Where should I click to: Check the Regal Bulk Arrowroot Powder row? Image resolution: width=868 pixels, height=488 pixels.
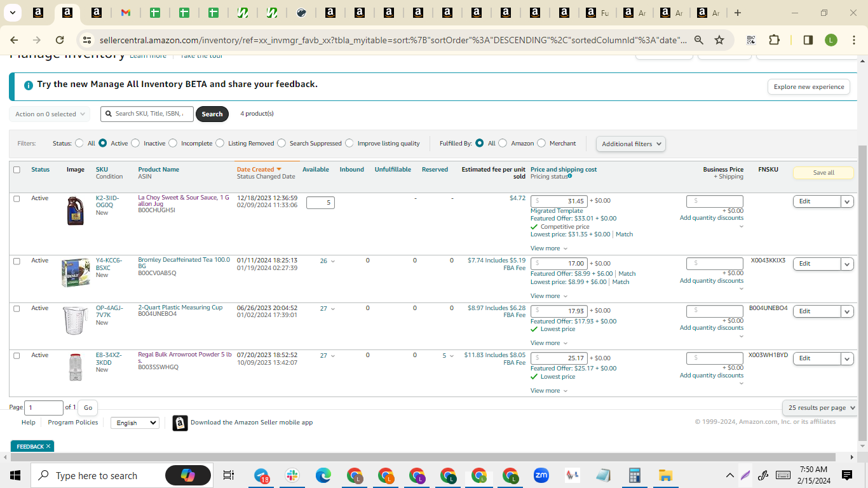point(17,355)
